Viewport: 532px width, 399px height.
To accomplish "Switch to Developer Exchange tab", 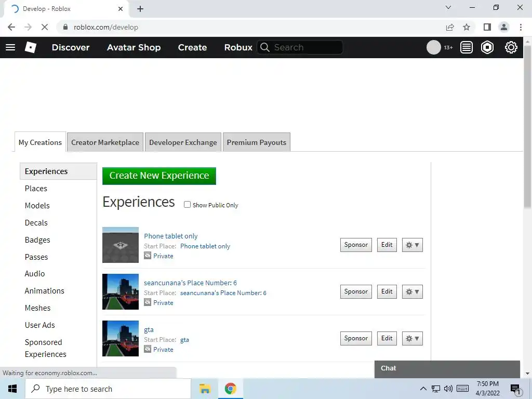I will (183, 142).
